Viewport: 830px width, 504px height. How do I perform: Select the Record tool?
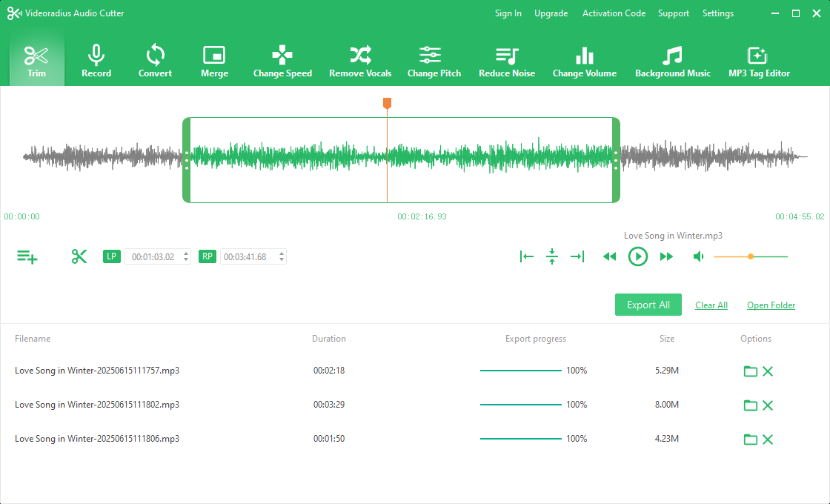[96, 61]
